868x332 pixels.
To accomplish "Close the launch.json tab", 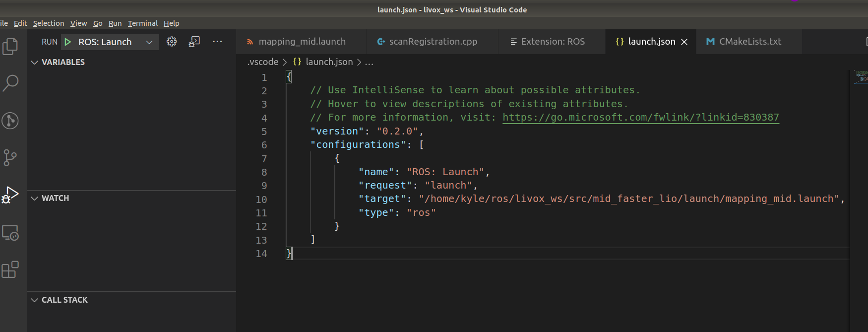I will tap(684, 42).
